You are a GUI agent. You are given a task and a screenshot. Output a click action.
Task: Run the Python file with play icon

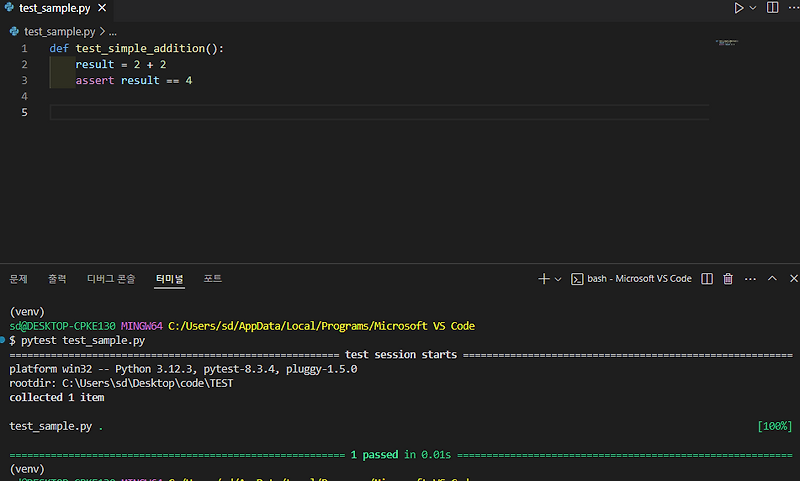pyautogui.click(x=738, y=8)
